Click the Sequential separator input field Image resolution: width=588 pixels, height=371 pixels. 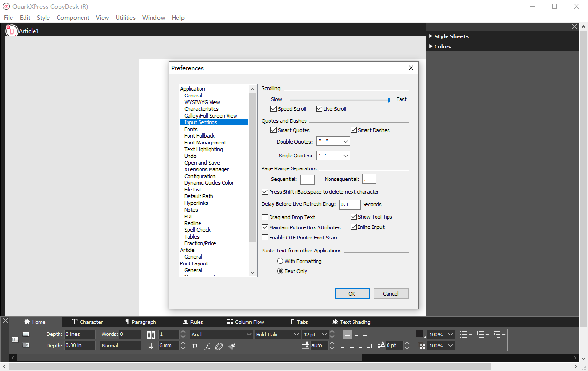[307, 180]
